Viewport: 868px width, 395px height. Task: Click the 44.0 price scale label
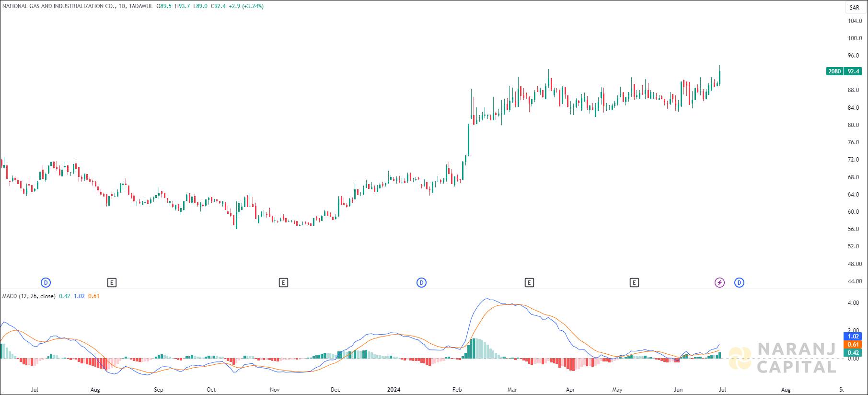click(855, 281)
